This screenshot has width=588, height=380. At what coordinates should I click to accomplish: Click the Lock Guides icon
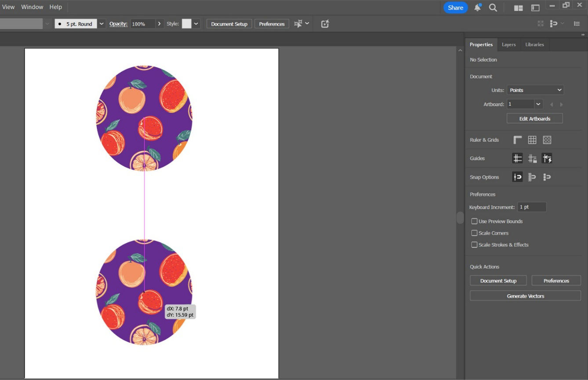point(532,158)
